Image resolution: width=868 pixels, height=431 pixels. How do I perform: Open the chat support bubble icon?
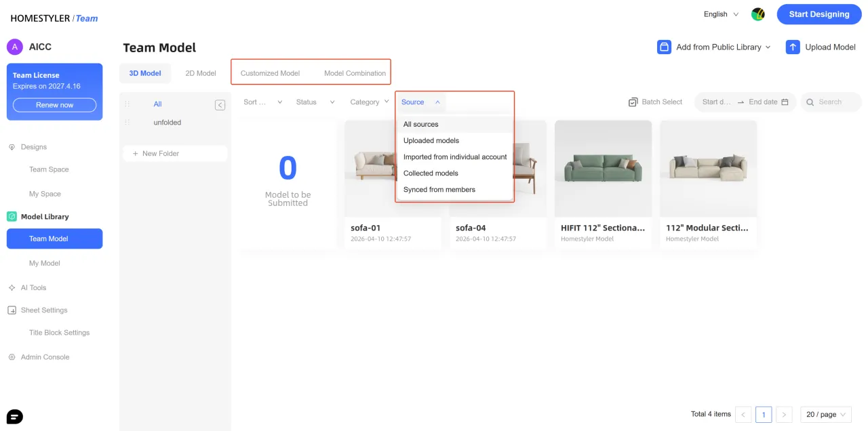[15, 416]
